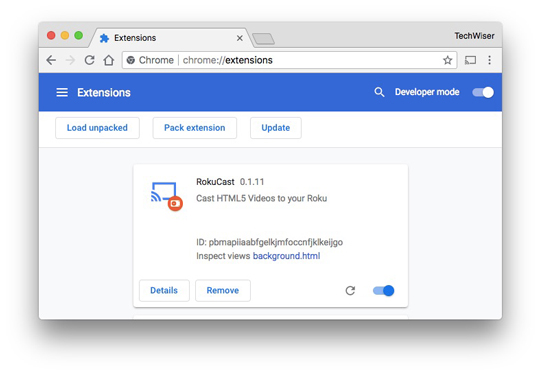Viewport: 540px width, 374px height.
Task: Select the Extensions browser tab
Action: pos(172,38)
